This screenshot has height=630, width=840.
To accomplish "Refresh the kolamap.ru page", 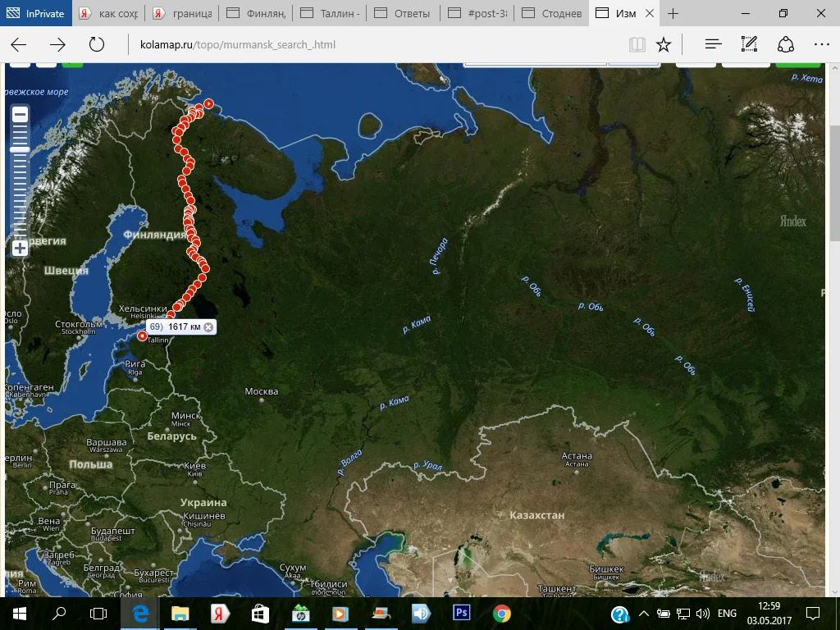I will click(97, 44).
